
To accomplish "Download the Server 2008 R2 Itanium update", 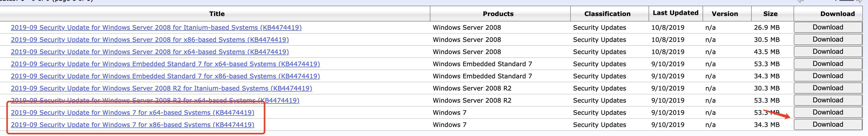I will click(x=828, y=88).
